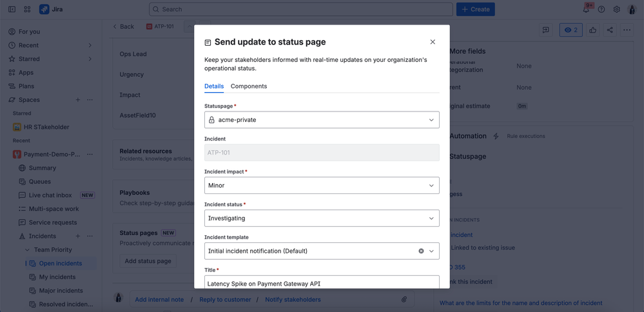Image resolution: width=644 pixels, height=312 pixels.
Task: Focus the Search box
Action: pos(301,9)
